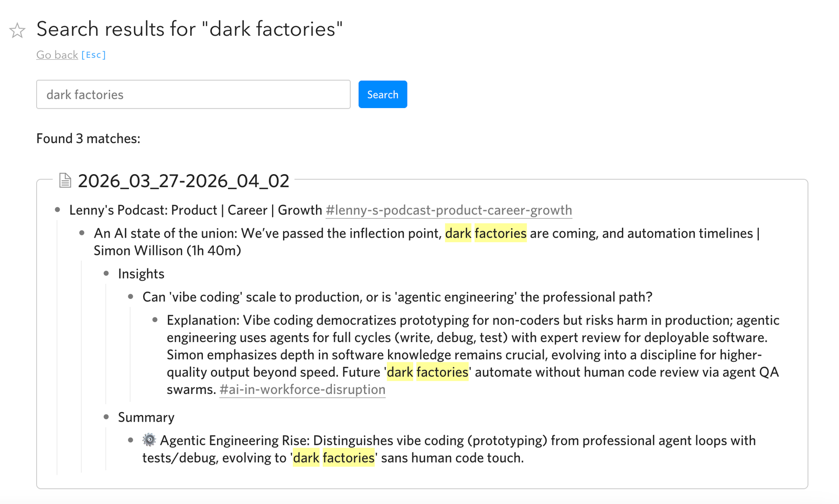The width and height of the screenshot is (839, 504).
Task: Click the [Esc] shortcut hint
Action: (93, 55)
